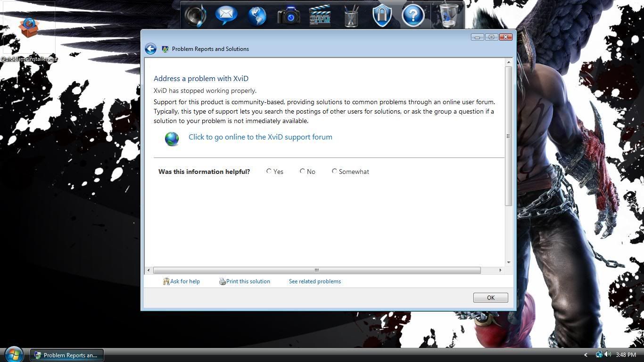The width and height of the screenshot is (644, 362).
Task: Select the Yes radio button
Action: click(x=269, y=171)
